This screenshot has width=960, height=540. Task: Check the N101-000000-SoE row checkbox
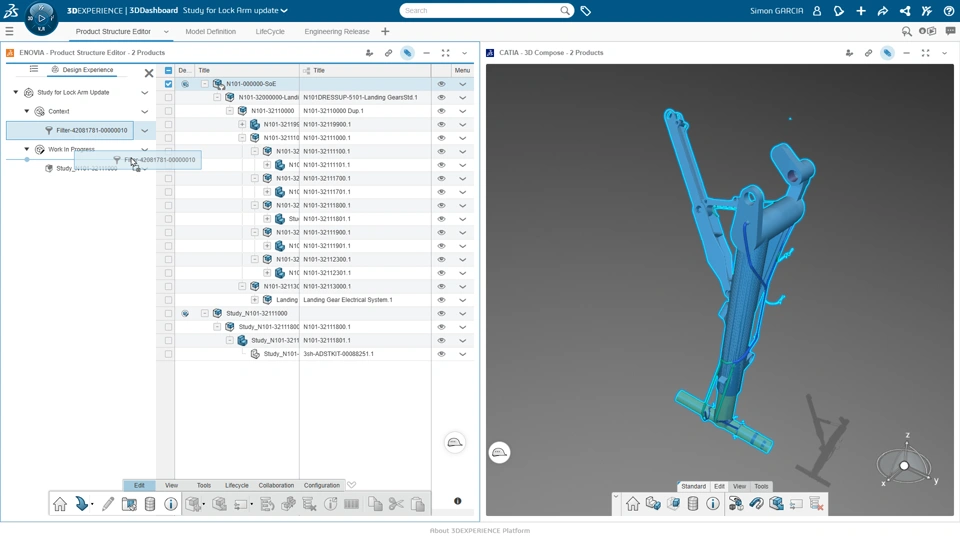[x=168, y=84]
